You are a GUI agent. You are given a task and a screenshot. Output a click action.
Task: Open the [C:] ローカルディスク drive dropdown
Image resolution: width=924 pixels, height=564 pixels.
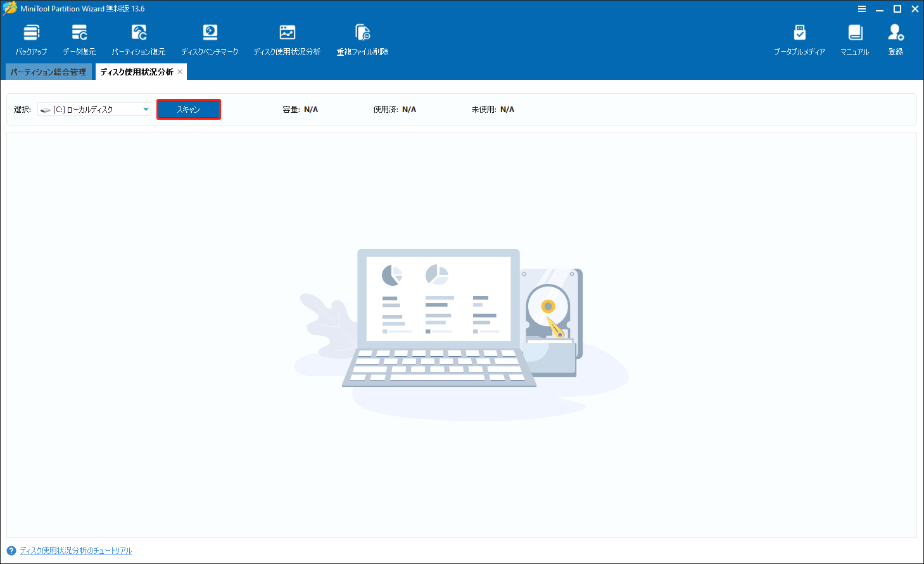(x=94, y=110)
